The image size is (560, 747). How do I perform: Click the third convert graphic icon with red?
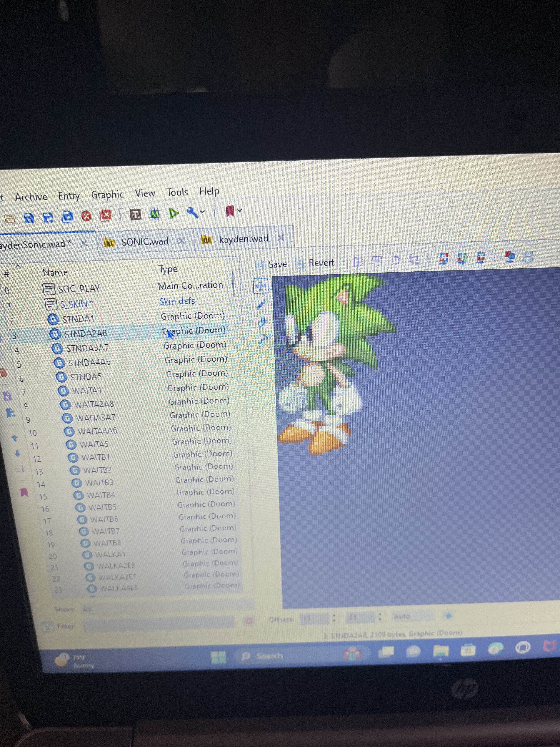point(481,258)
